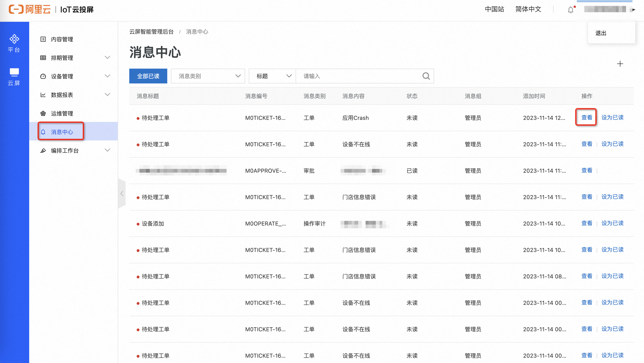Click the 设备管理 gauge icon

(x=43, y=76)
